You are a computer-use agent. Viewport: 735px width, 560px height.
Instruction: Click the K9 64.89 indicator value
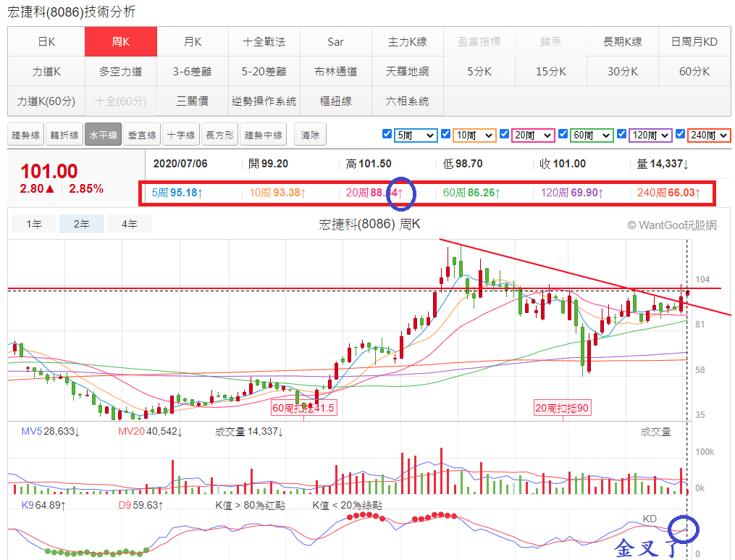[43, 506]
